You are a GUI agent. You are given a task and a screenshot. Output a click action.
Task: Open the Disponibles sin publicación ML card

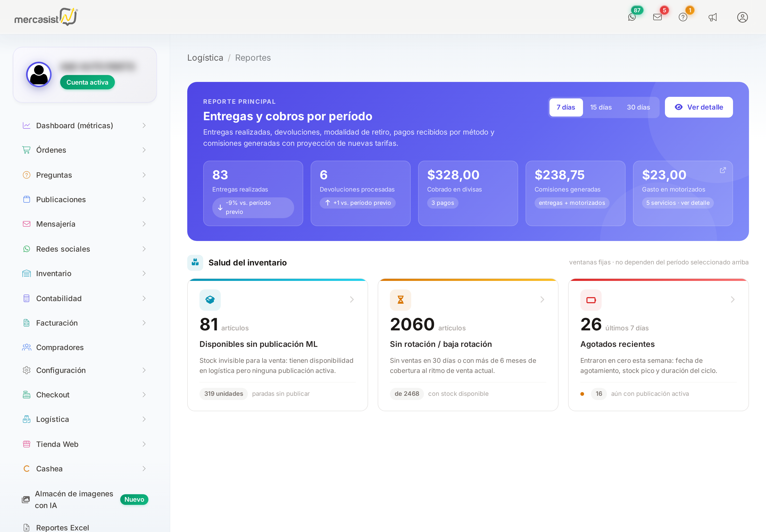[277, 345]
